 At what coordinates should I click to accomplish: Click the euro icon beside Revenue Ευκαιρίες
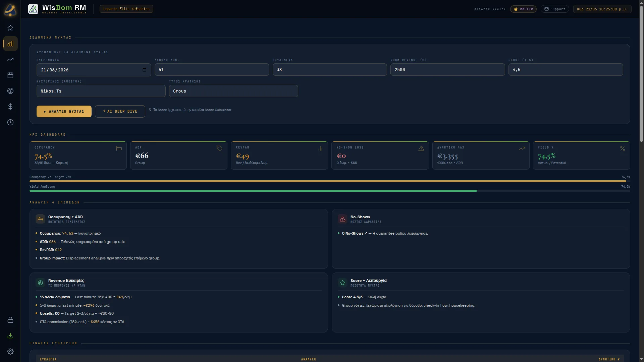tap(40, 283)
